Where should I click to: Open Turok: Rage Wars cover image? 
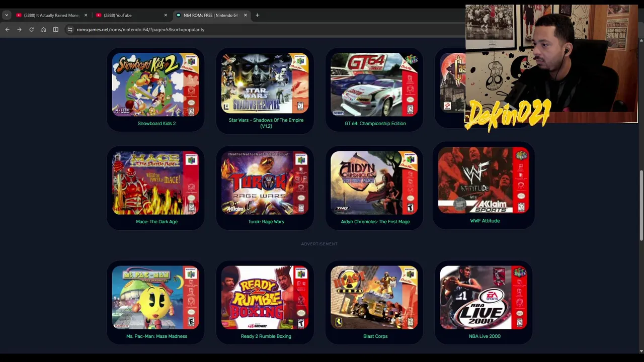(x=265, y=183)
